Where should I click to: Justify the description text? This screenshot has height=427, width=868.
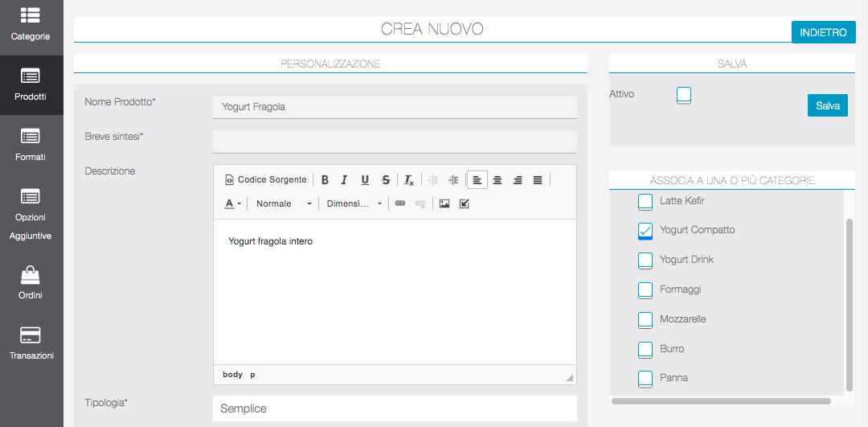tap(538, 180)
